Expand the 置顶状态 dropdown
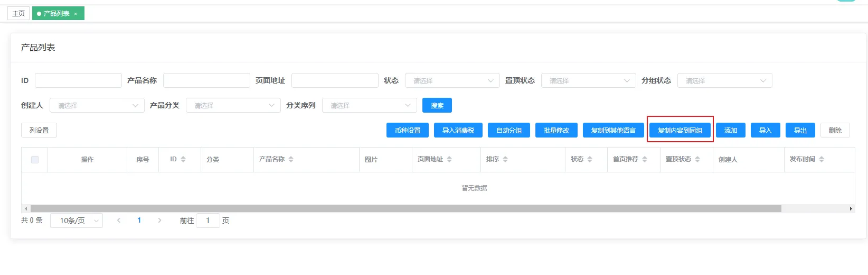Viewport: 868px width, 275px height. [588, 81]
